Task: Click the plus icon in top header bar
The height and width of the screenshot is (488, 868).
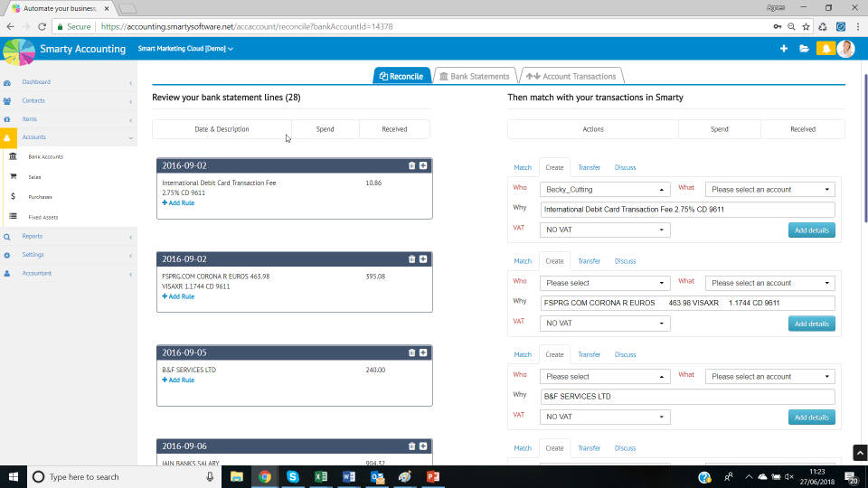Action: (x=784, y=49)
